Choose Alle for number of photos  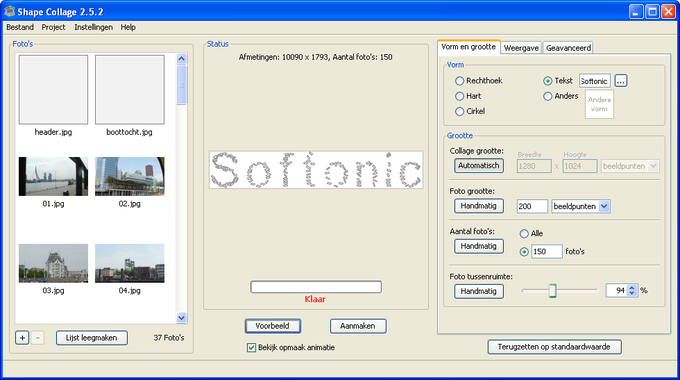531,233
